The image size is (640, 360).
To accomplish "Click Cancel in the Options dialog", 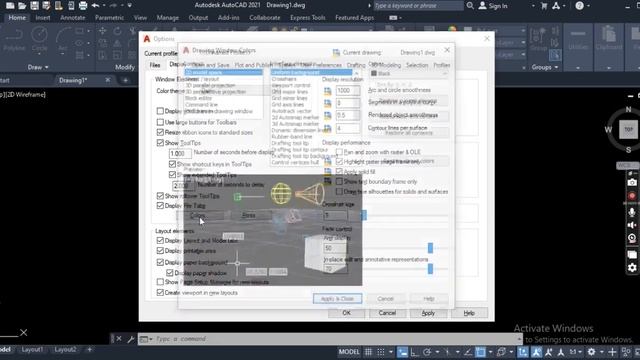I will pyautogui.click(x=387, y=313).
